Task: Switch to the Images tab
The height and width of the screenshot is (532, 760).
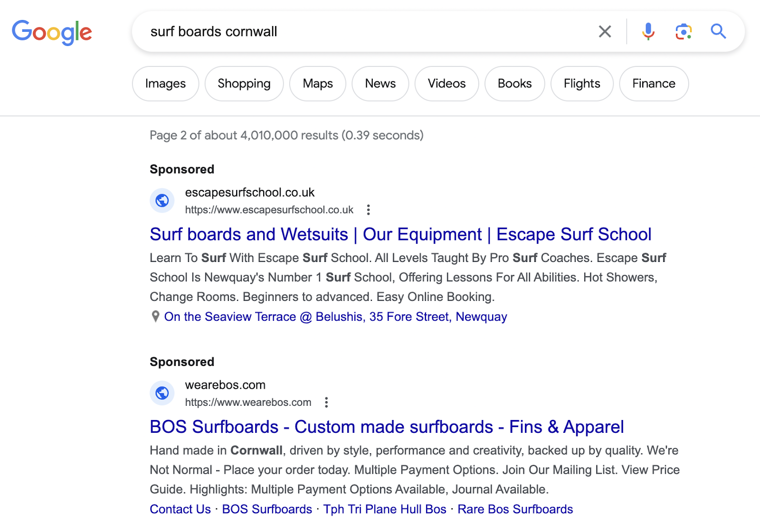Action: click(x=165, y=84)
